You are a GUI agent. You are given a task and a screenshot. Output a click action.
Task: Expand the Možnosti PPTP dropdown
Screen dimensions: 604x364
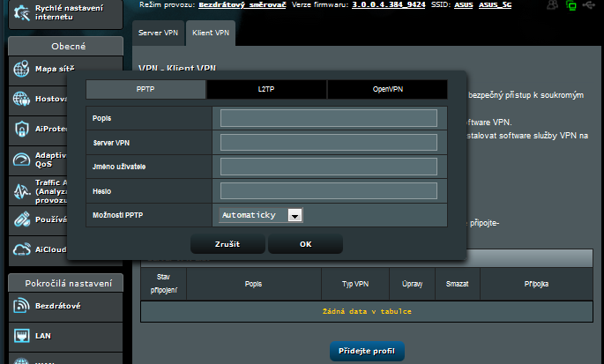pyautogui.click(x=295, y=215)
